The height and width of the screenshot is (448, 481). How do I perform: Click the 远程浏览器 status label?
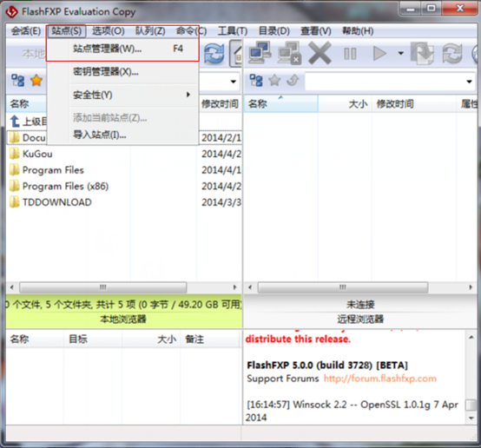[360, 320]
